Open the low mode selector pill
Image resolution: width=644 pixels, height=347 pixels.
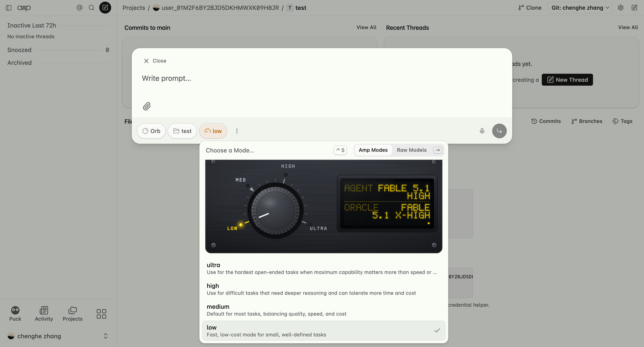pos(213,131)
